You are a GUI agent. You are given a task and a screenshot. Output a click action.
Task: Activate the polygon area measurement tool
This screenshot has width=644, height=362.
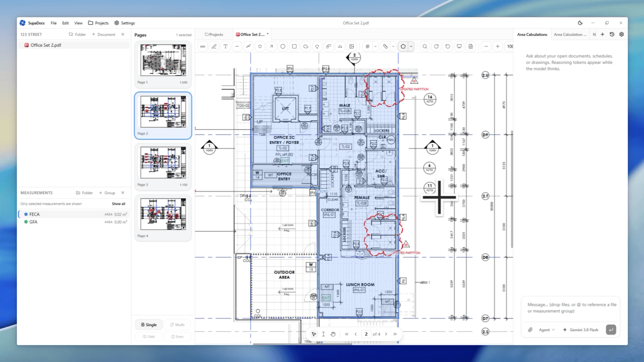pos(403,47)
